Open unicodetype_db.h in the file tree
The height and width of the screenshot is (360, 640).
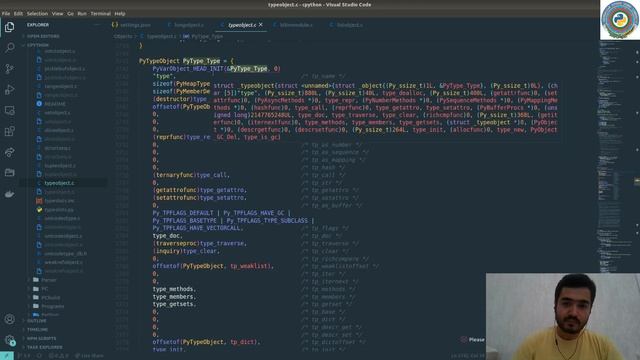(66, 253)
